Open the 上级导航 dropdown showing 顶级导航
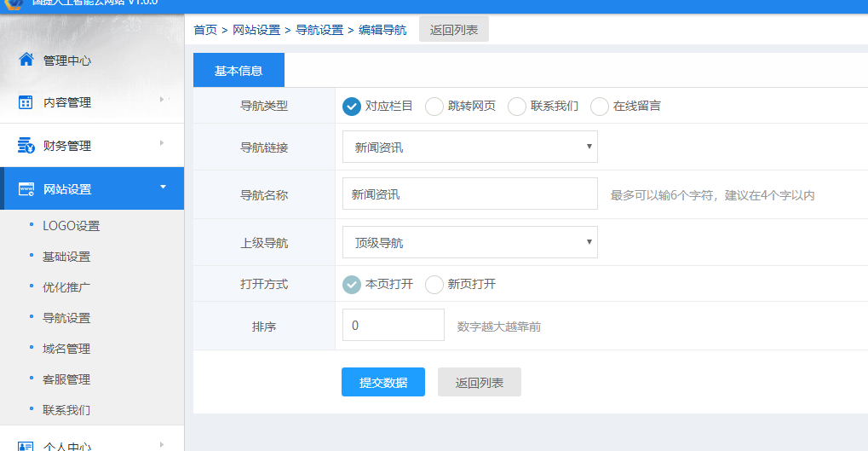Image resolution: width=868 pixels, height=451 pixels. 469,242
